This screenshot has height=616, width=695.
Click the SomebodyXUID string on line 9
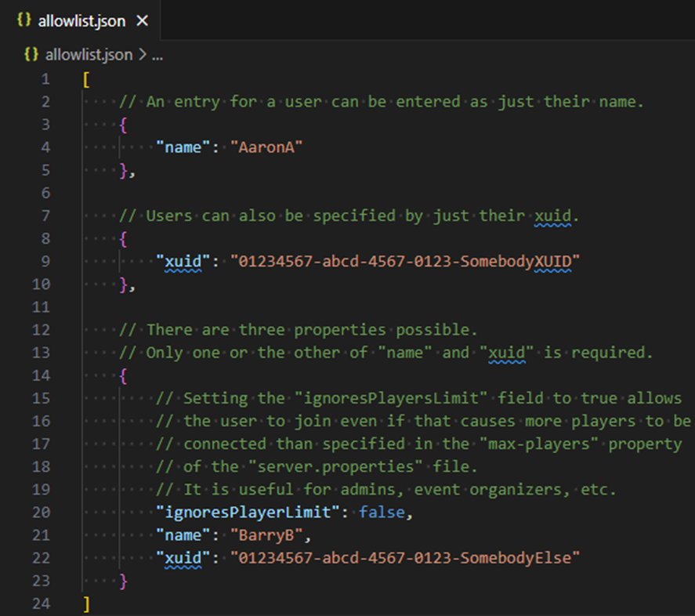(x=400, y=261)
